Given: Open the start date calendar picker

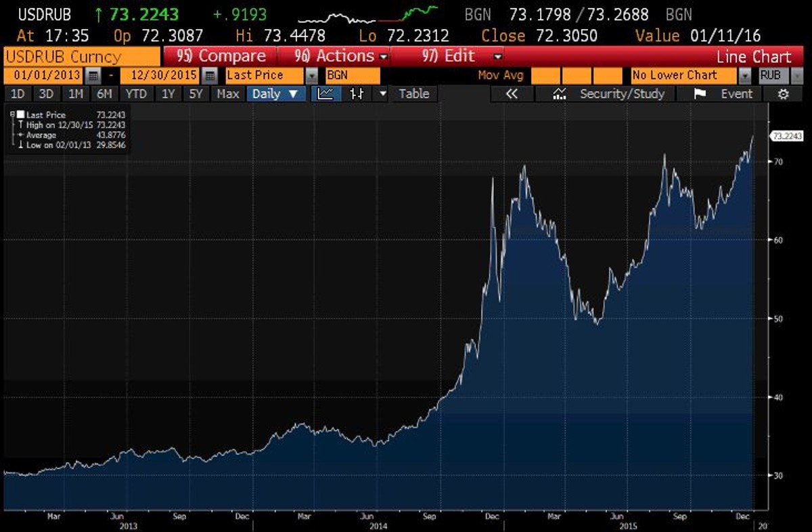Looking at the screenshot, I should click(93, 76).
